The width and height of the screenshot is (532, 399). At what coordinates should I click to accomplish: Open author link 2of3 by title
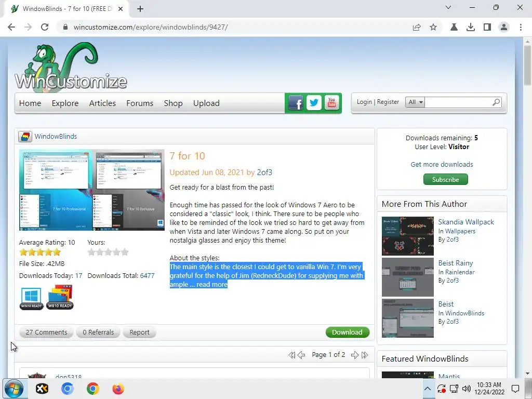point(264,172)
